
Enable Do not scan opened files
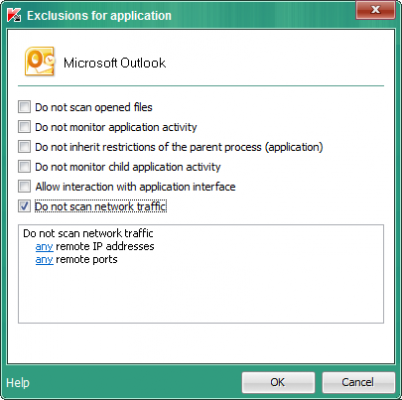[x=24, y=107]
